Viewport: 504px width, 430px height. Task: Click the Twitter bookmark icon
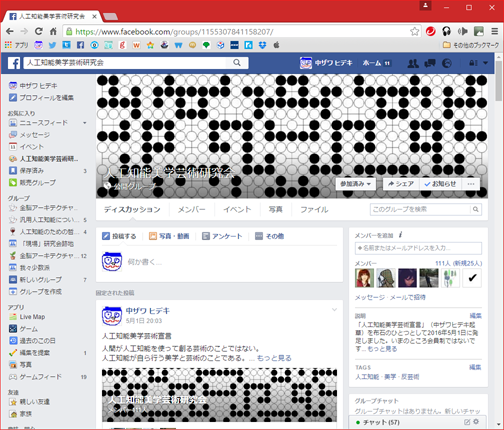click(52, 45)
